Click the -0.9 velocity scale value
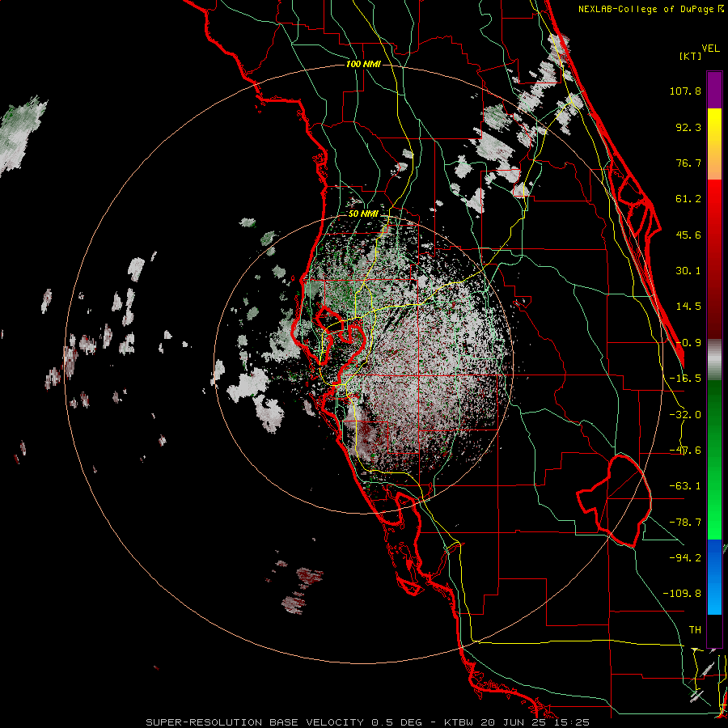Image resolution: width=728 pixels, height=728 pixels. [688, 343]
